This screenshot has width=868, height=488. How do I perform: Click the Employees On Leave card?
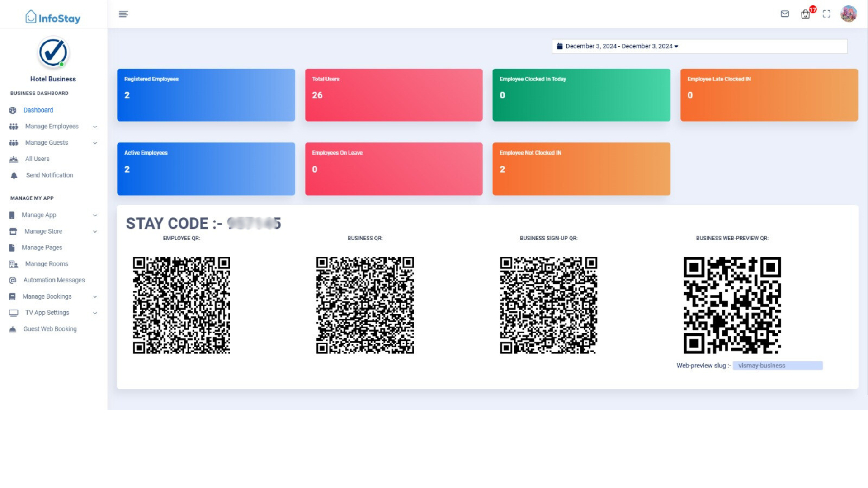point(394,169)
